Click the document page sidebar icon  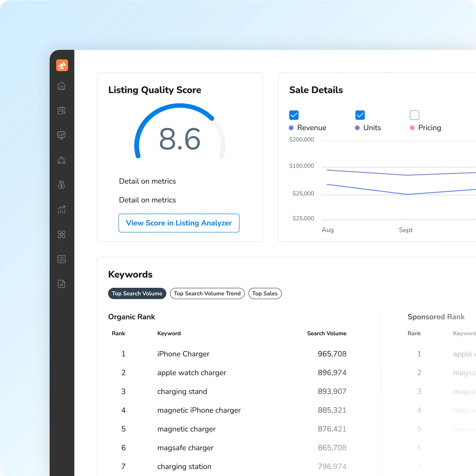61,284
